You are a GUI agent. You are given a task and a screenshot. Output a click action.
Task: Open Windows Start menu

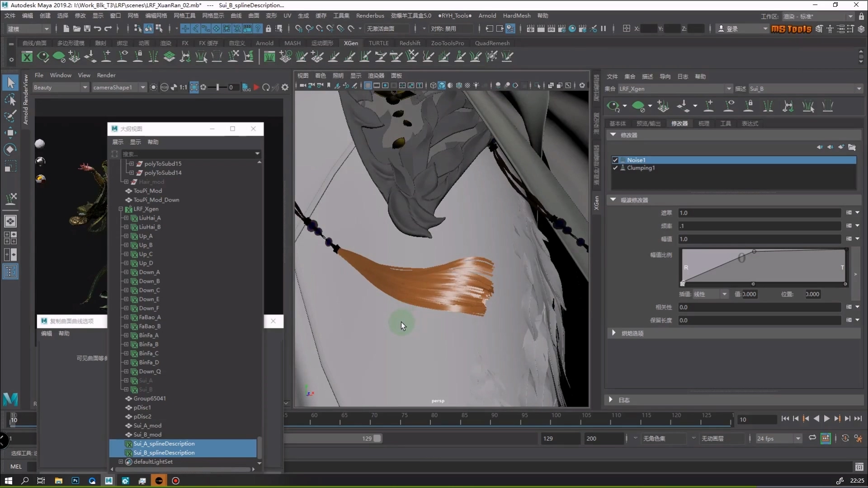pyautogui.click(x=8, y=481)
